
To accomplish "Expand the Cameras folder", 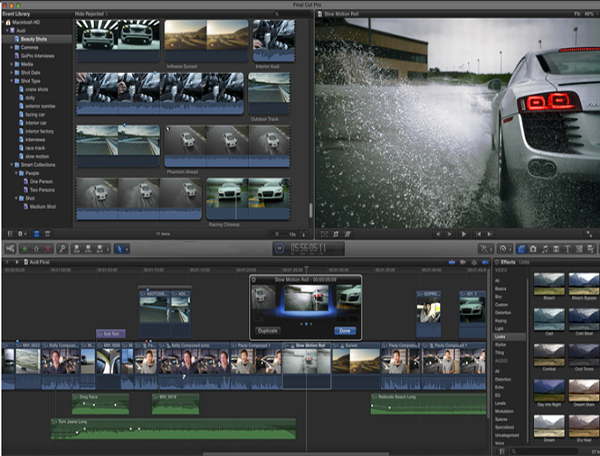I will (11, 47).
